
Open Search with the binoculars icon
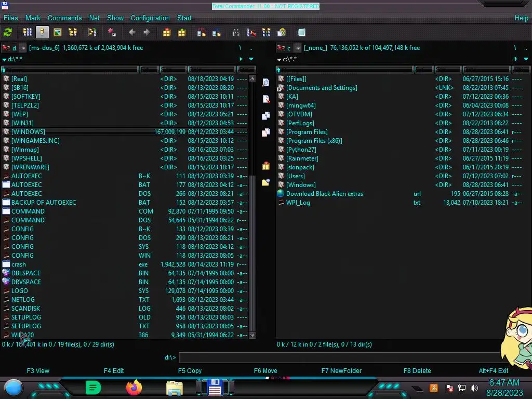pyautogui.click(x=236, y=33)
